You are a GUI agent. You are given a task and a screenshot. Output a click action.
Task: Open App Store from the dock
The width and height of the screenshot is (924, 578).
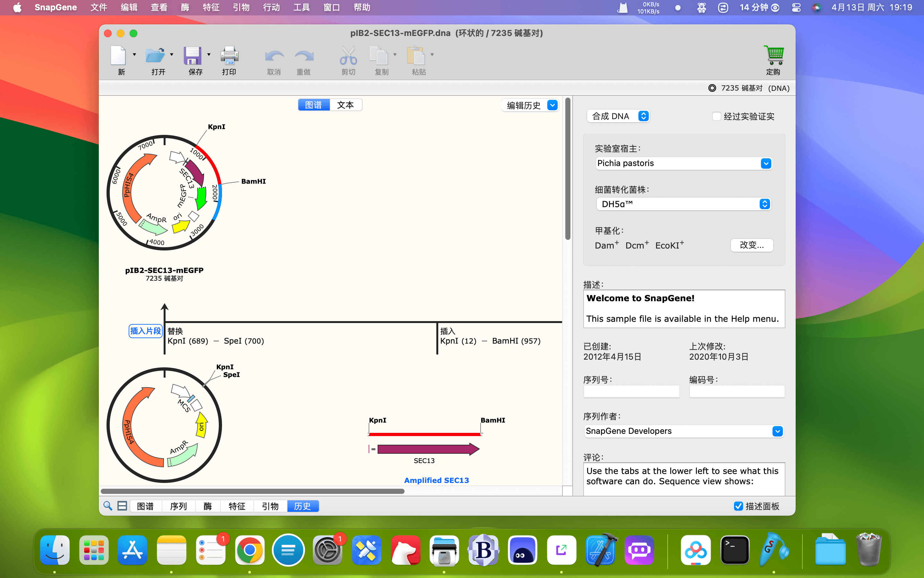[x=133, y=550]
